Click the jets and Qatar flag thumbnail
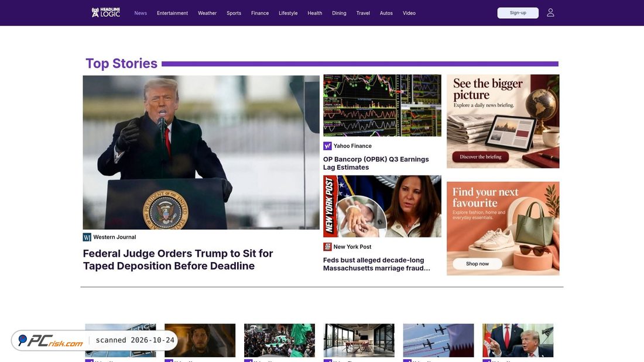The width and height of the screenshot is (644, 362). (x=439, y=340)
